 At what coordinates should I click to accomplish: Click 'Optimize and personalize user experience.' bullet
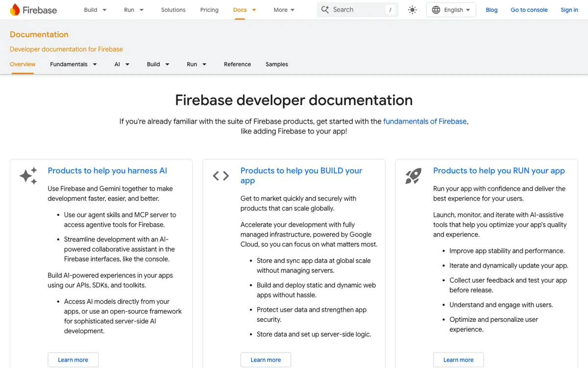(x=493, y=324)
